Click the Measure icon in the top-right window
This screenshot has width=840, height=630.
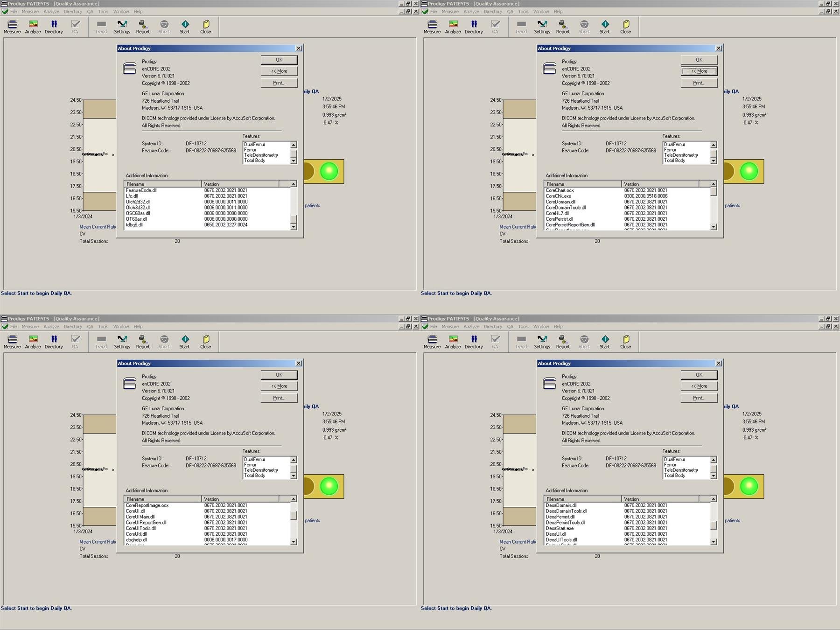pyautogui.click(x=432, y=27)
